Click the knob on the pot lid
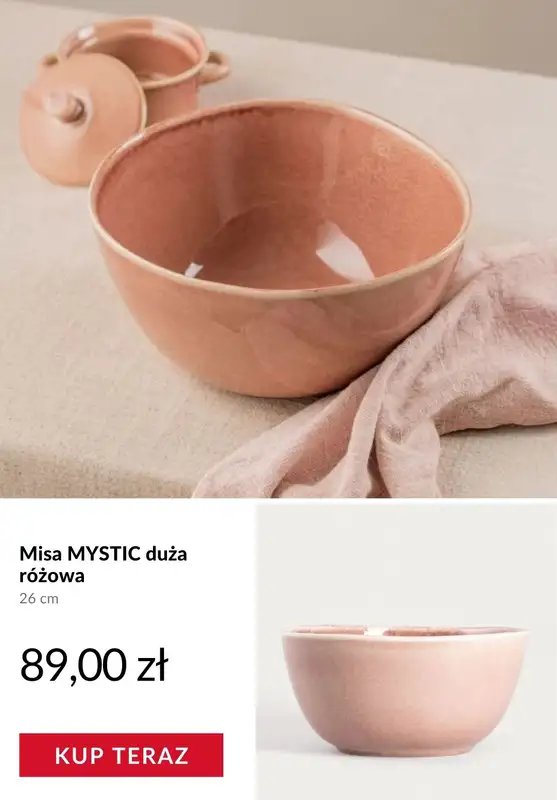Screen dimensions: 557x800 (x=66, y=106)
